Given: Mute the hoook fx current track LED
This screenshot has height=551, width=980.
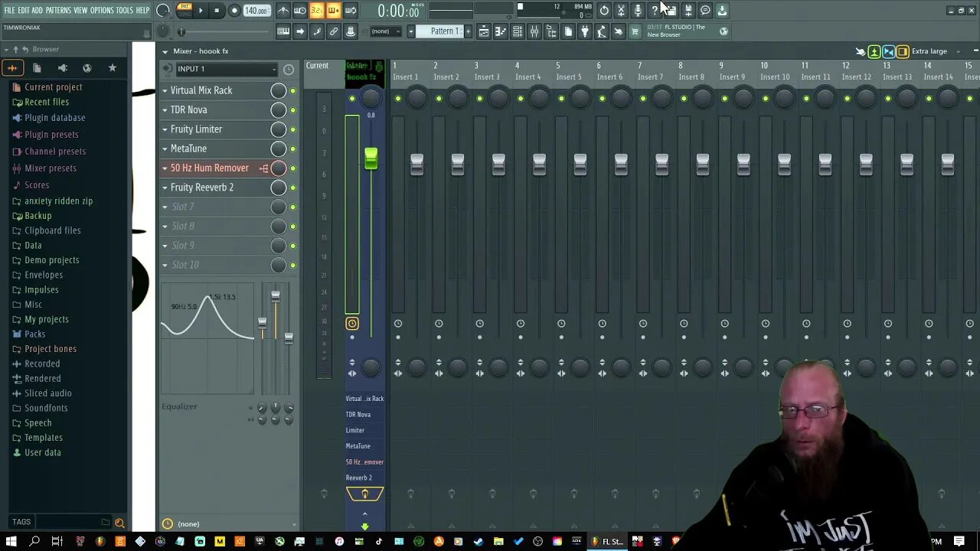Looking at the screenshot, I should click(x=352, y=99).
